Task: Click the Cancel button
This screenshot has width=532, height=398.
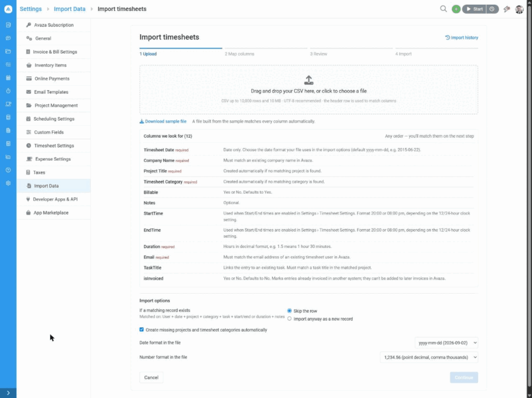Action: [151, 377]
